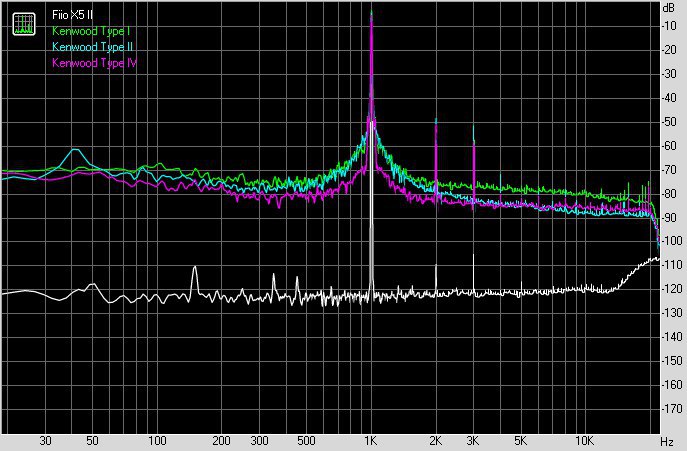Click the 200 Hz frequency axis label
The height and width of the screenshot is (451, 687).
coord(221,440)
